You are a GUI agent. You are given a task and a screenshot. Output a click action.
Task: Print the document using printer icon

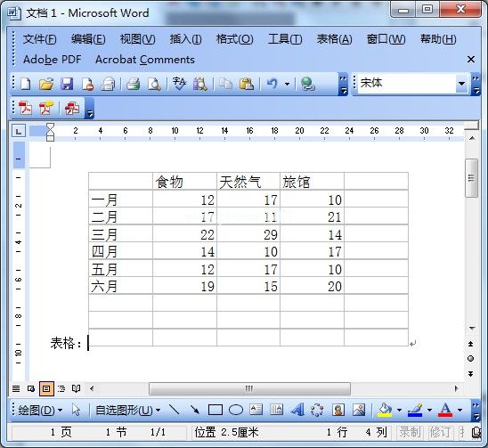134,84
